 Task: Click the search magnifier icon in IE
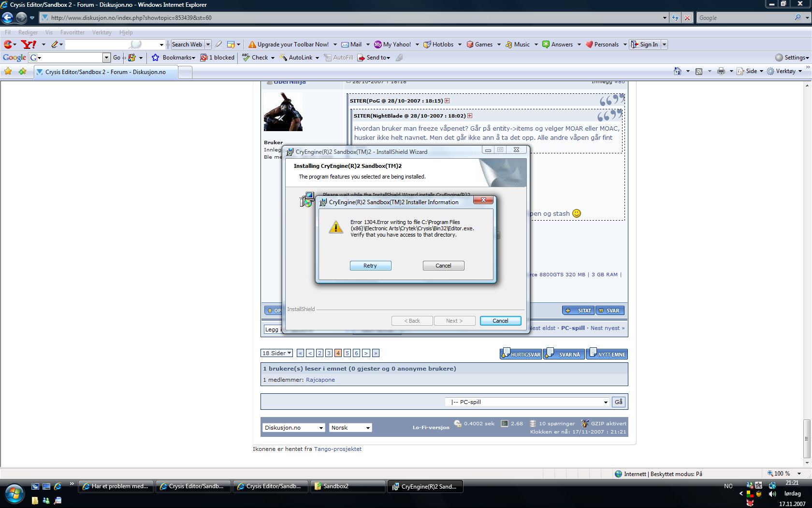tap(797, 17)
